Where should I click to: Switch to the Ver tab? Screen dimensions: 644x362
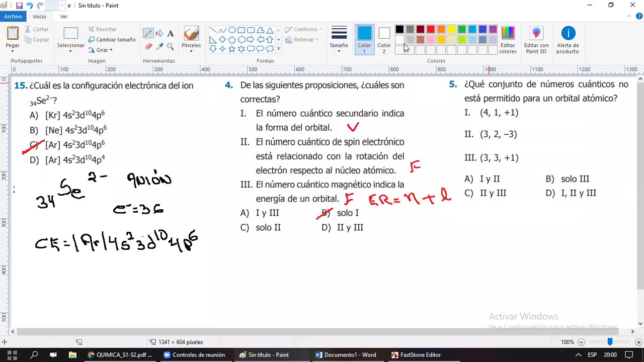[x=64, y=17]
